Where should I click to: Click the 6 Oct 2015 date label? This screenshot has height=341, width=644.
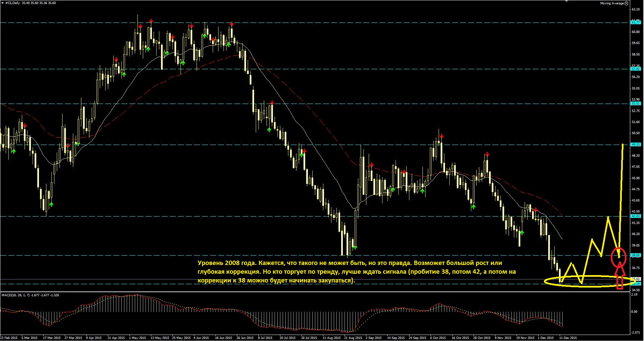coord(438,338)
